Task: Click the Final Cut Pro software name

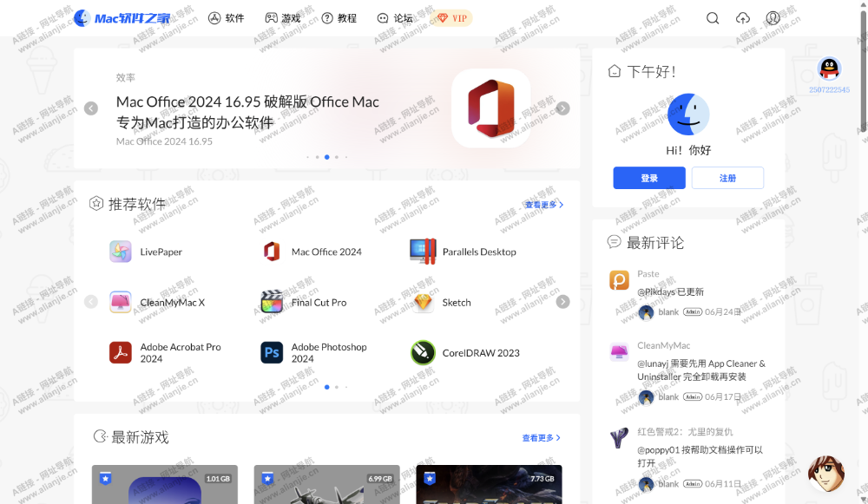Action: coord(319,303)
